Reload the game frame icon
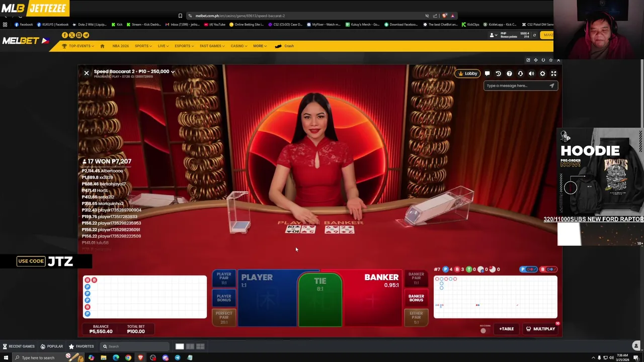Viewport: 644px width, 362px height. pyautogui.click(x=543, y=60)
